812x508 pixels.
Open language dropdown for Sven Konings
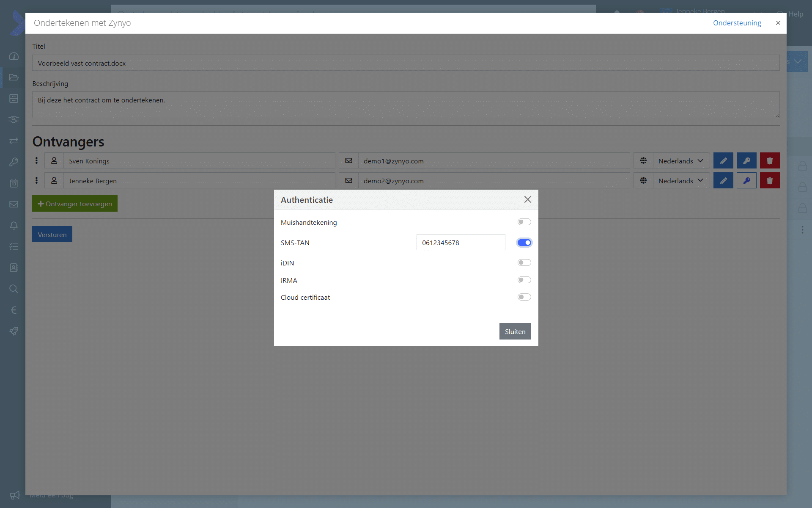coord(680,161)
